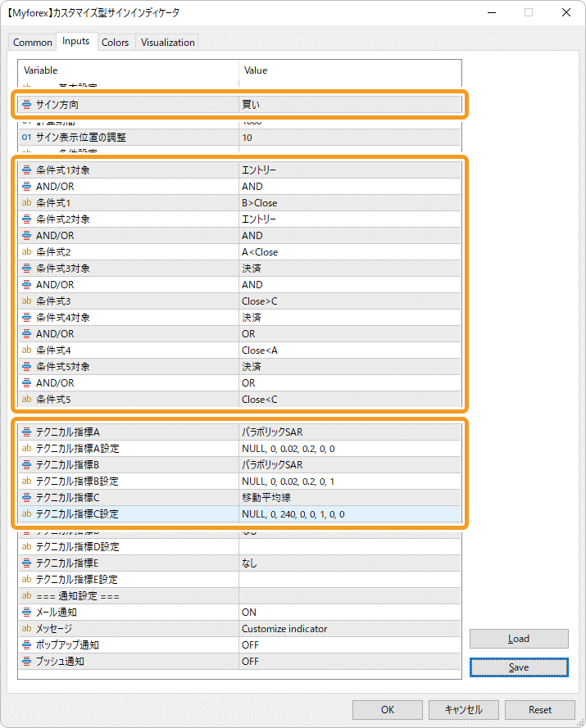Click the 01 icon beside サイン表示位置の調整
Image resolution: width=586 pixels, height=728 pixels.
click(x=26, y=138)
